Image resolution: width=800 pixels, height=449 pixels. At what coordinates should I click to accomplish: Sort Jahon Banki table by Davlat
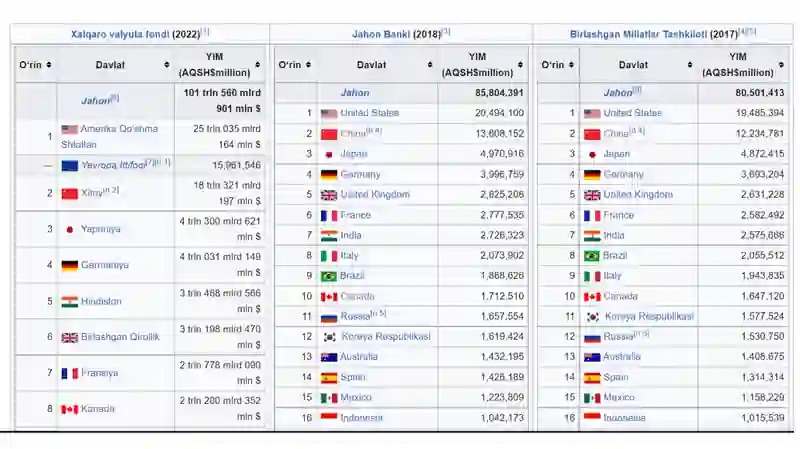pyautogui.click(x=430, y=65)
